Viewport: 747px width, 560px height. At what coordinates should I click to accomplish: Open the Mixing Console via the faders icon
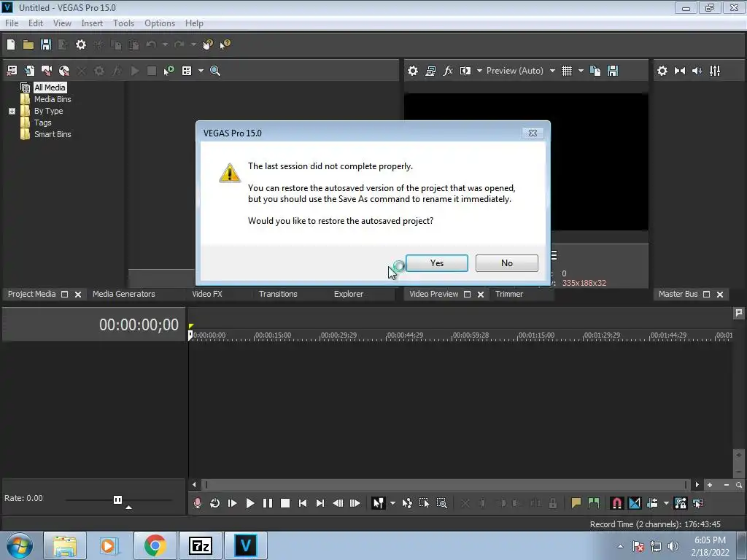coord(715,71)
